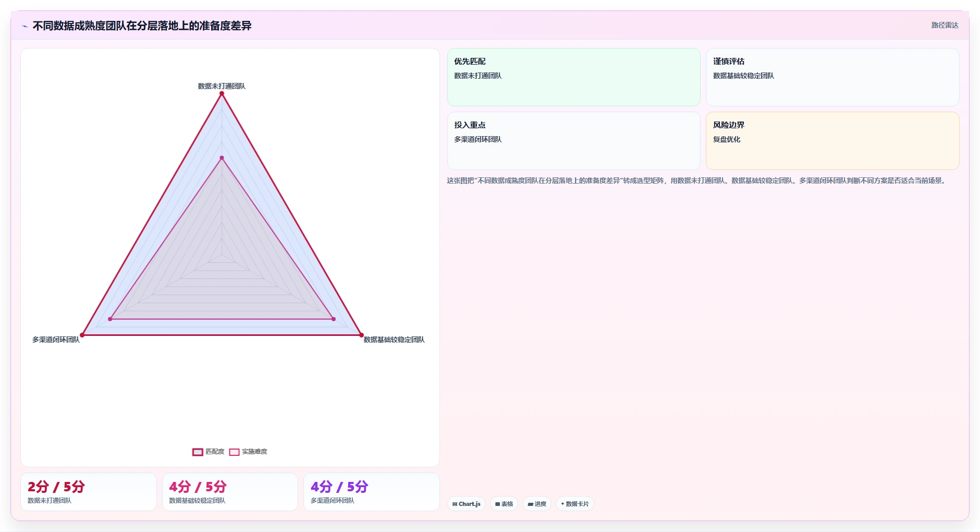The height and width of the screenshot is (532, 980).
Task: Click the 实施难度 point near 多渠道闭环团队
Action: coord(110,319)
